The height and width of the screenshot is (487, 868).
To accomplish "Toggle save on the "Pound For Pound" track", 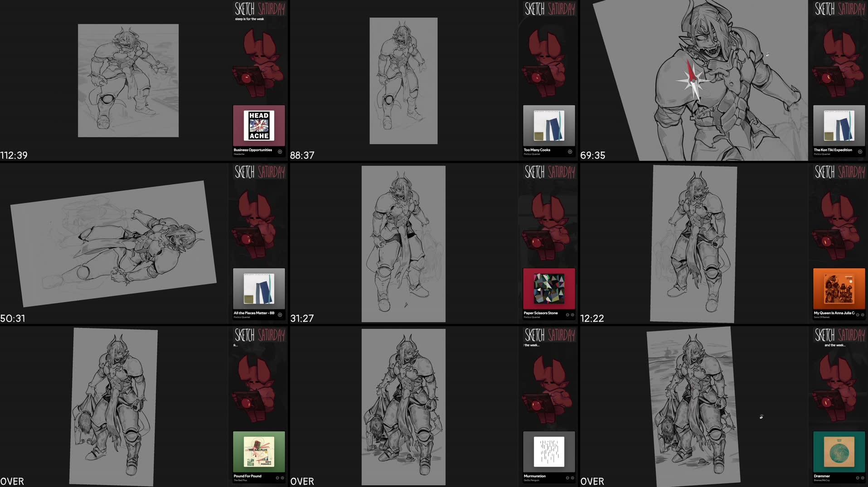I will pos(276,477).
